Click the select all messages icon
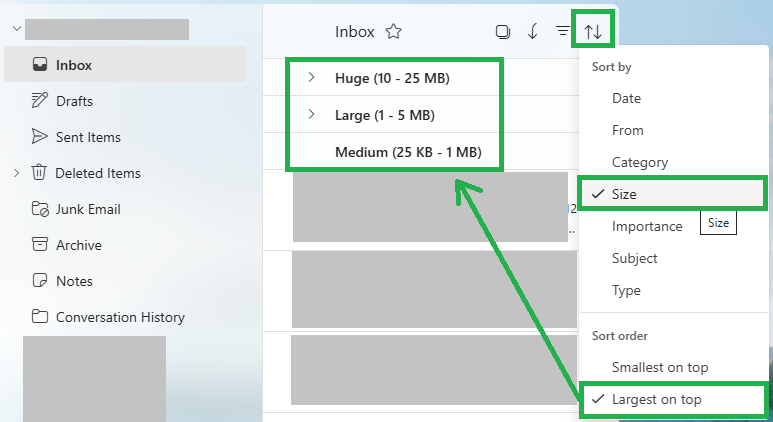 point(502,32)
